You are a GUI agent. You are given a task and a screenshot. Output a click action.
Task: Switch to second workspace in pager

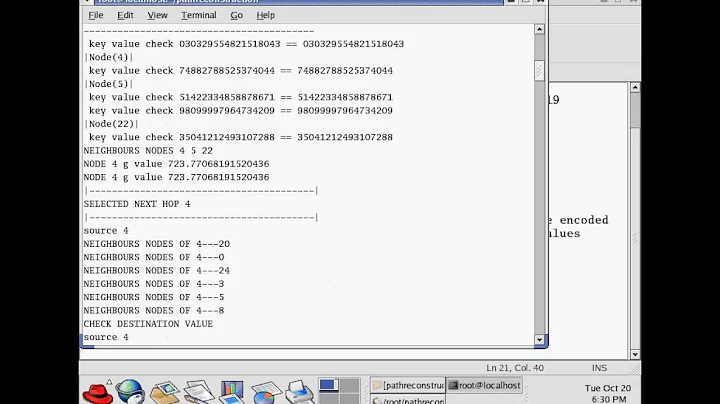(349, 385)
